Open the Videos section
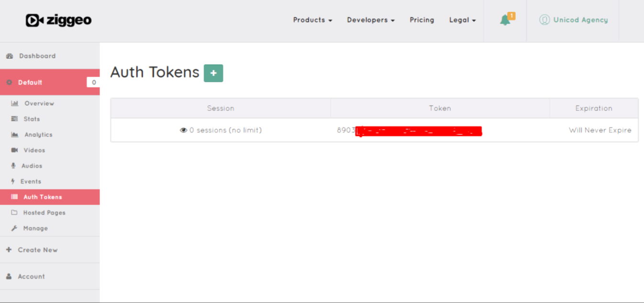 tap(34, 150)
